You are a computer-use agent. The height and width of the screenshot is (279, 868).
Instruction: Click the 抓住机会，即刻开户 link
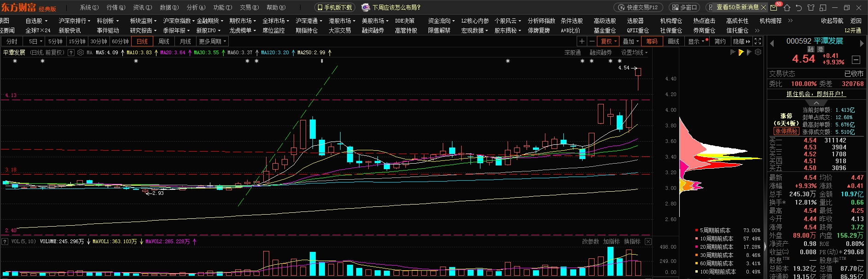(x=816, y=94)
